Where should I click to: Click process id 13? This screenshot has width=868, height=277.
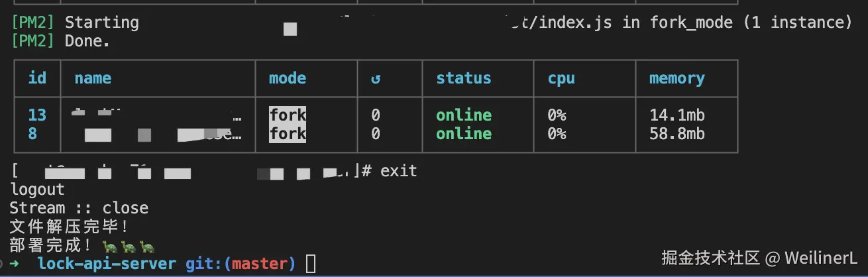(37, 115)
